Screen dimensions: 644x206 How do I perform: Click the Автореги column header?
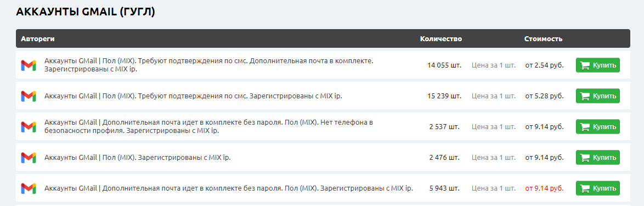pos(38,38)
